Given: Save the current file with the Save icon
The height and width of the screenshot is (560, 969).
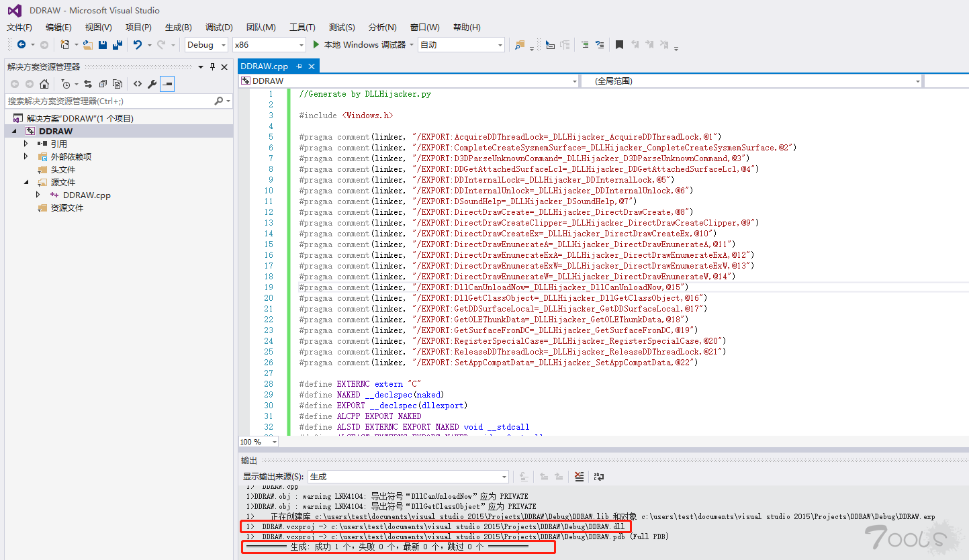Looking at the screenshot, I should [103, 45].
